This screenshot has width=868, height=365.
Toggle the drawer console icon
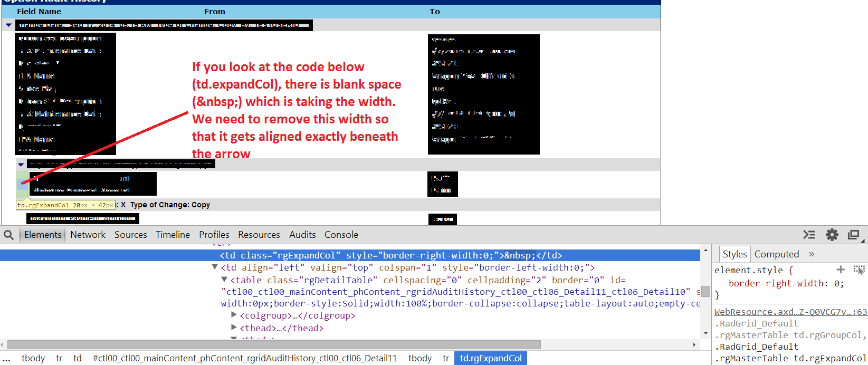coord(809,235)
